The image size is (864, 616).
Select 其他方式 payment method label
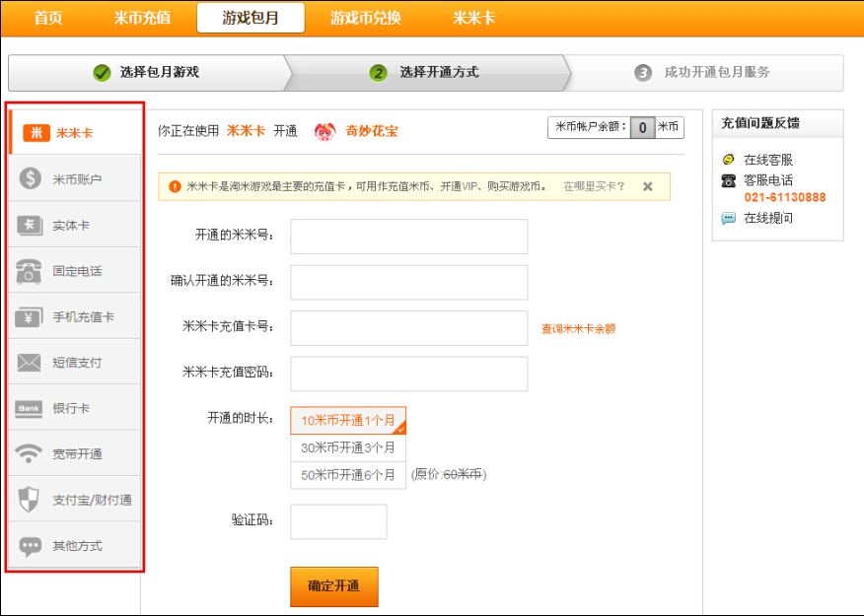77,546
